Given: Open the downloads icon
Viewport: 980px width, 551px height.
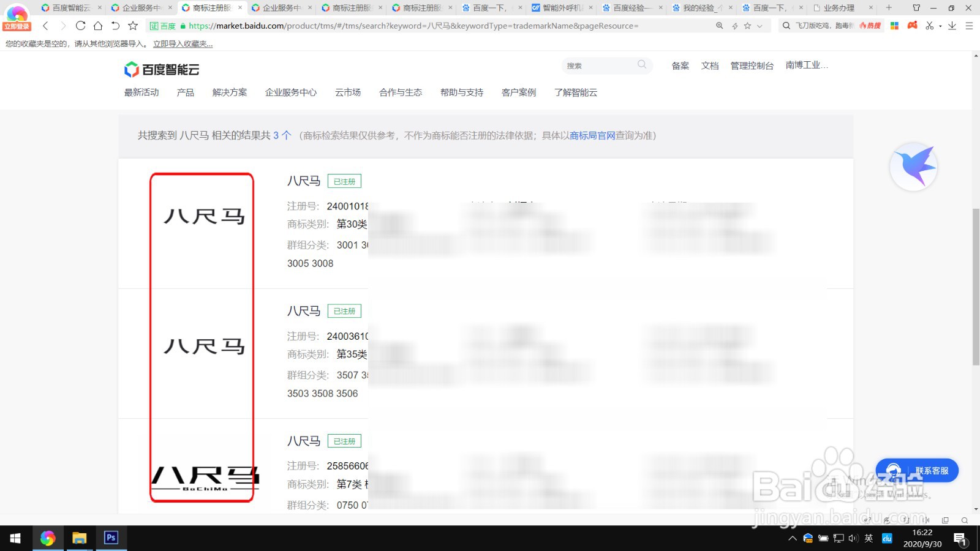Looking at the screenshot, I should [952, 26].
